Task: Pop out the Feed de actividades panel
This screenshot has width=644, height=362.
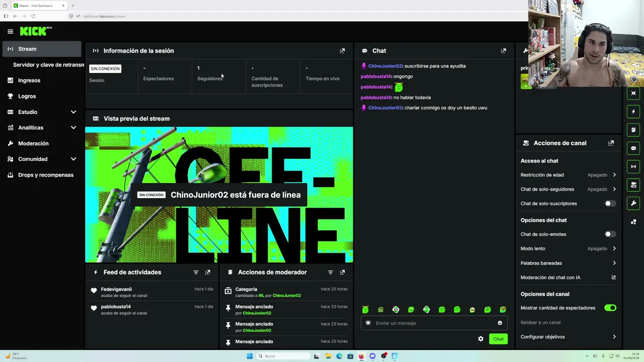Action: click(x=208, y=273)
